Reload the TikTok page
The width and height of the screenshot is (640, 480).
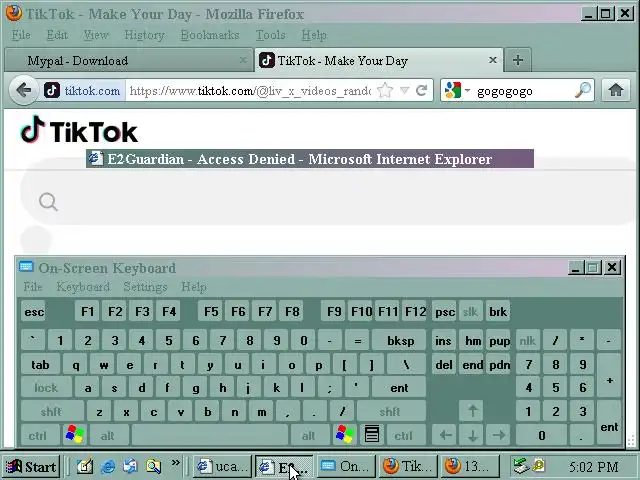click(421, 90)
